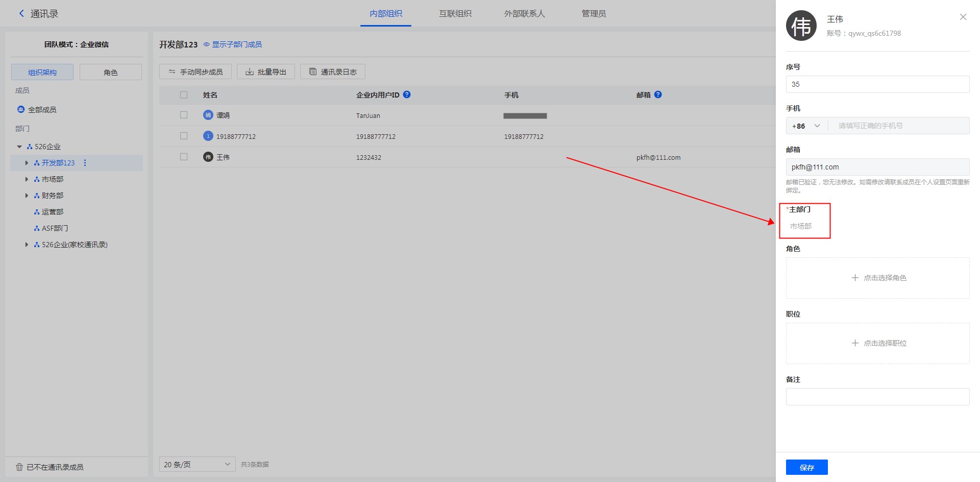Click 王伟's large avatar in detail panel

click(x=801, y=26)
